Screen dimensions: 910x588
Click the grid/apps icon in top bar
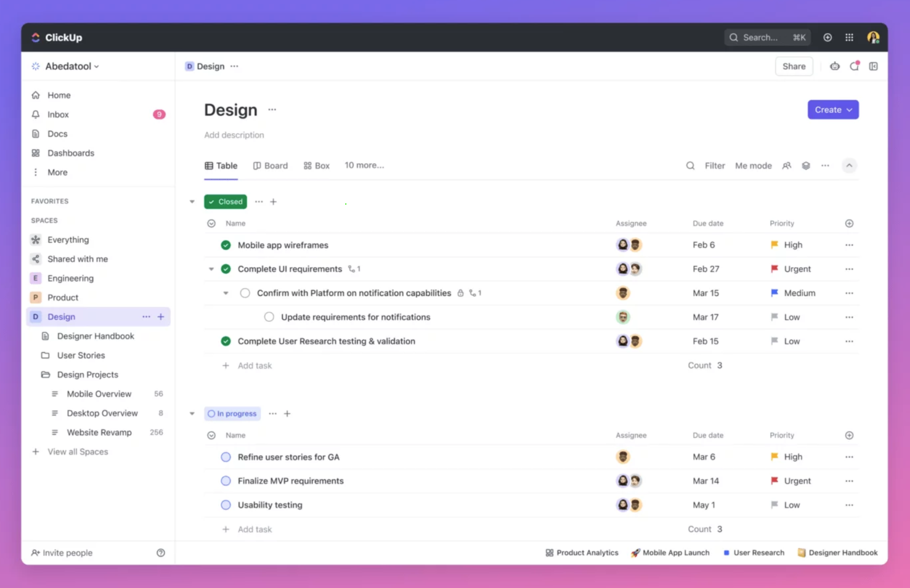coord(850,37)
